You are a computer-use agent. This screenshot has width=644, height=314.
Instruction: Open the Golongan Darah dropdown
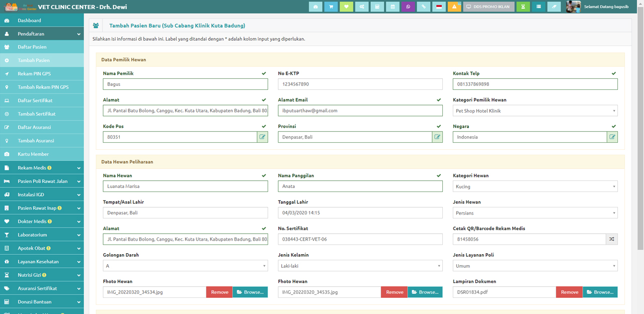(185, 266)
